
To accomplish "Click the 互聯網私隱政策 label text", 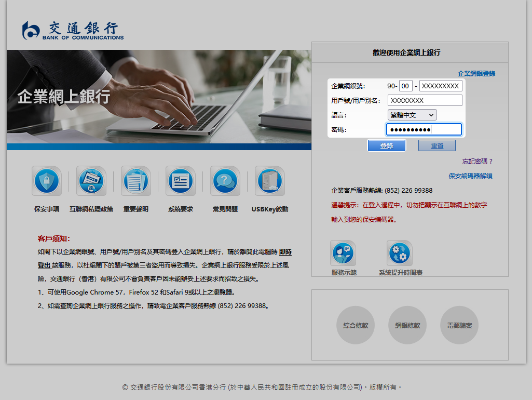I will [91, 209].
